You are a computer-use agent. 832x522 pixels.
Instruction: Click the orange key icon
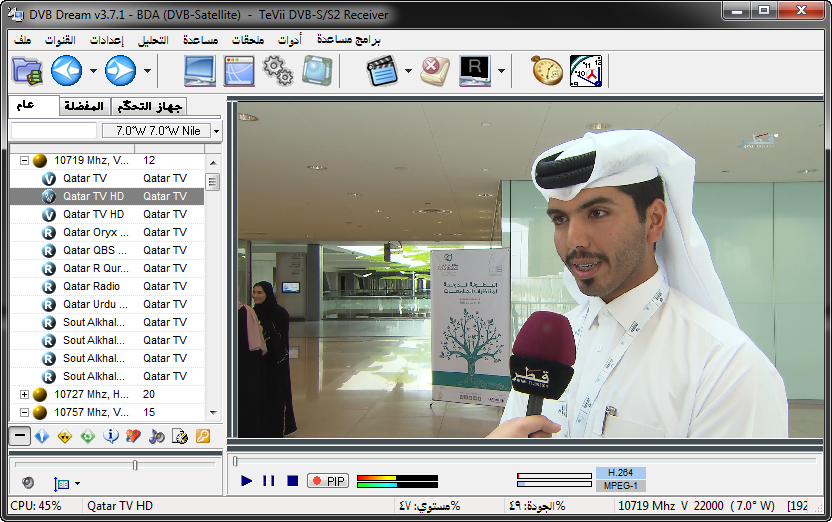pyautogui.click(x=203, y=436)
